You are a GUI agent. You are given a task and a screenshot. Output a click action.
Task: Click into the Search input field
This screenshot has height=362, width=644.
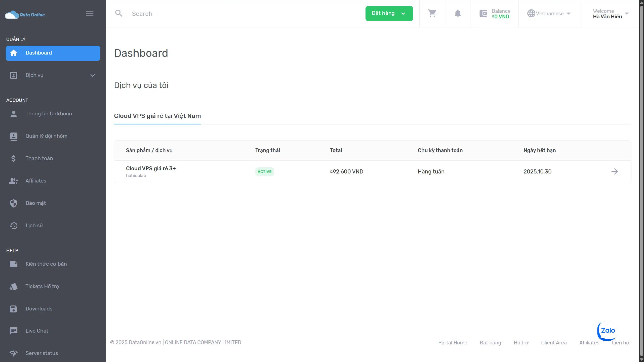click(226, 14)
